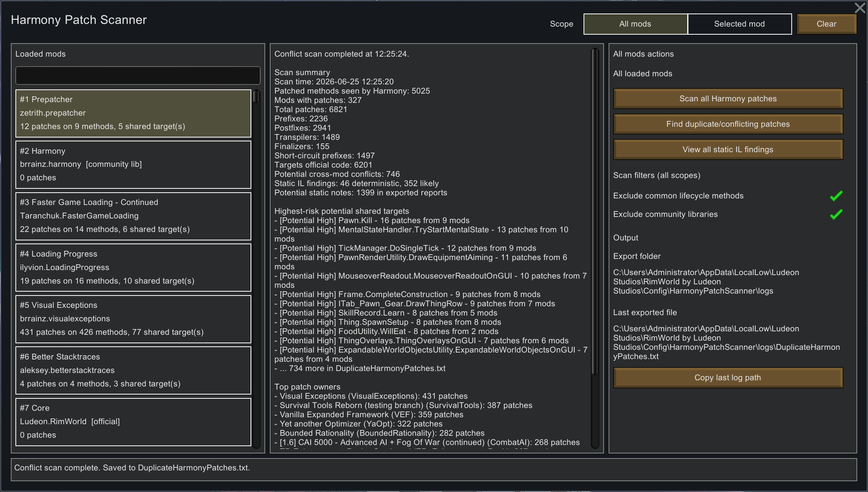This screenshot has height=492, width=868.
Task: Click the TickManager.DoSingleTick result line
Action: tap(405, 248)
